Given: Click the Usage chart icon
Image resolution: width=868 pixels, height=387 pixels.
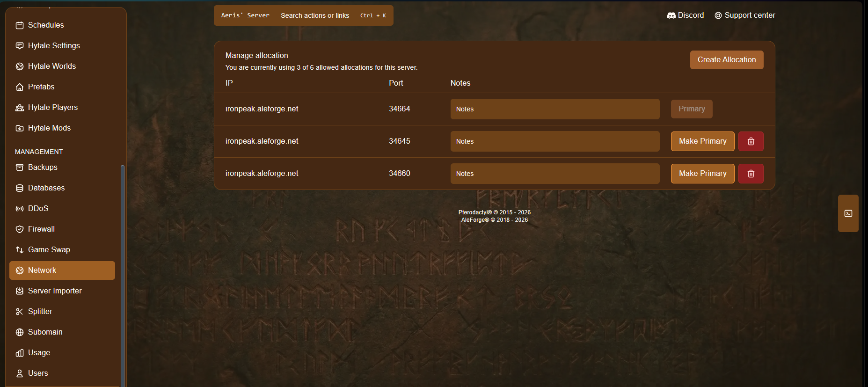Looking at the screenshot, I should (20, 353).
